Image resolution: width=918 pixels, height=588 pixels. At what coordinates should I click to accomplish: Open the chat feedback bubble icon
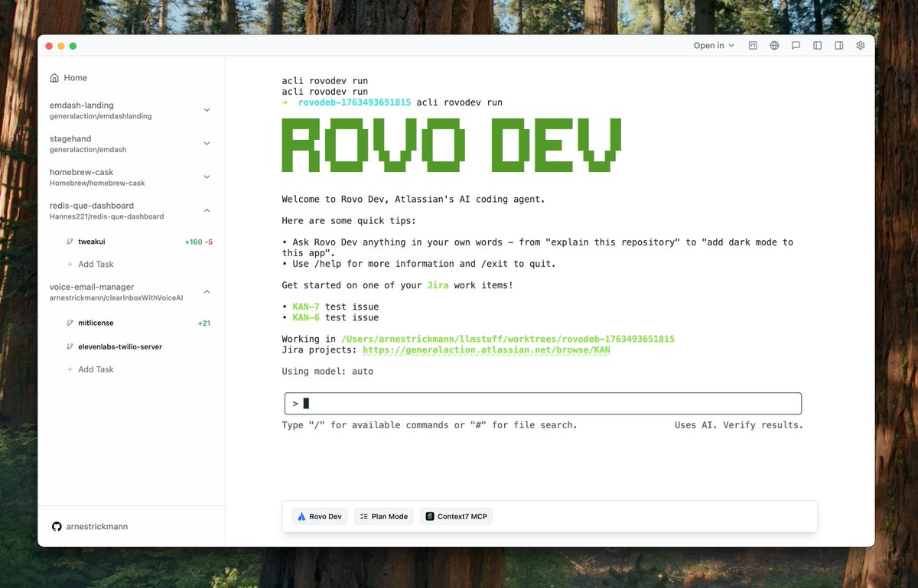pos(796,46)
